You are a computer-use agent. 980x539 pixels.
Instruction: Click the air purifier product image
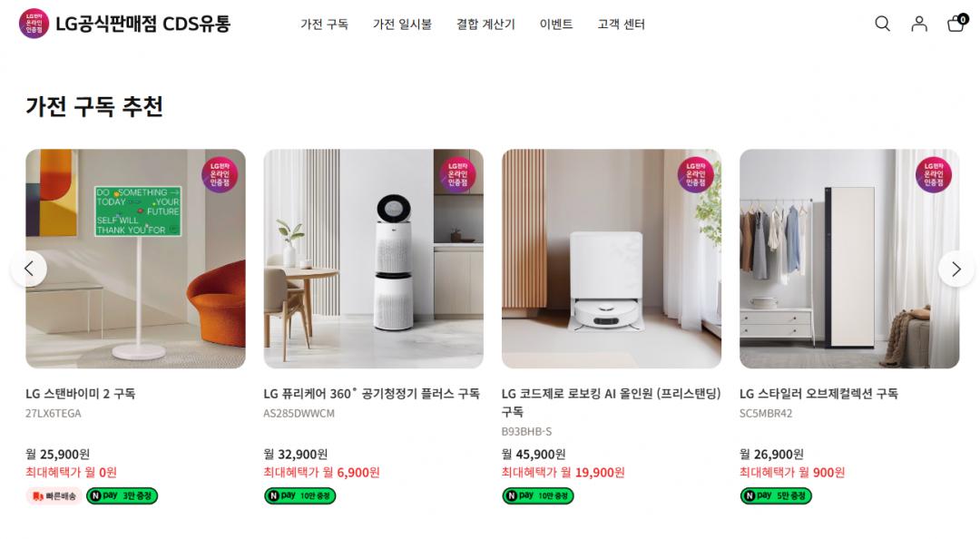373,259
